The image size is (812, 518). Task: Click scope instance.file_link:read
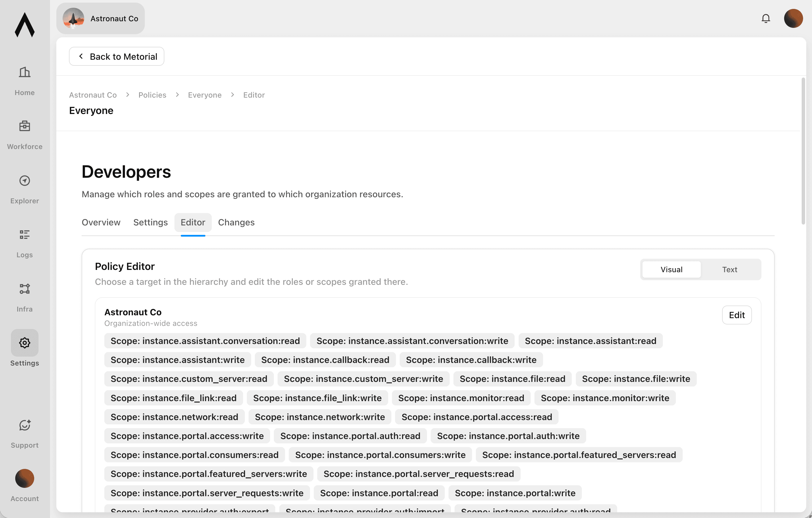173,398
